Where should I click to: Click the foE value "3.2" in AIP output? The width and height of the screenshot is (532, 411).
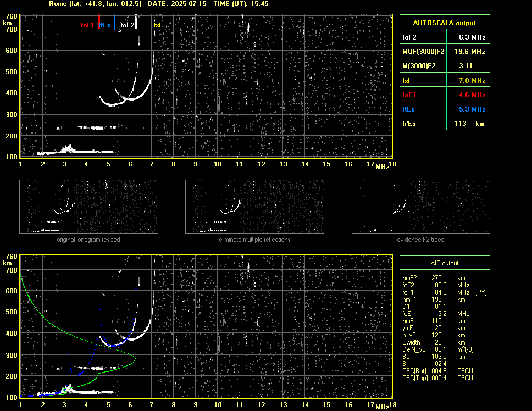pos(442,314)
